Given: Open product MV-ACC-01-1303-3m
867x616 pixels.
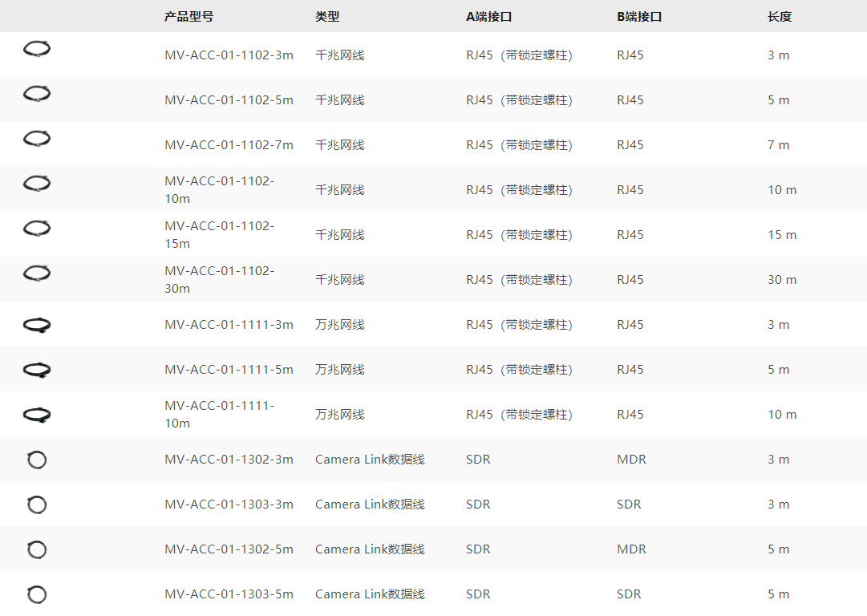Looking at the screenshot, I should tap(229, 504).
